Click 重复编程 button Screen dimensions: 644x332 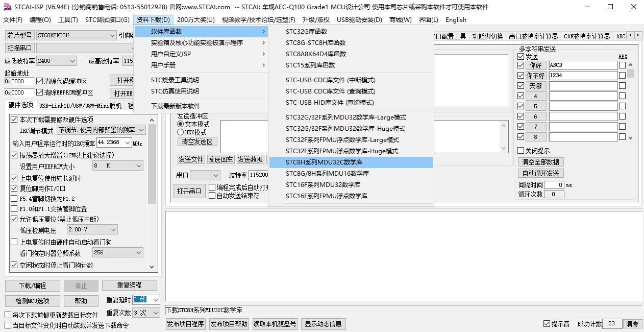pyautogui.click(x=129, y=285)
